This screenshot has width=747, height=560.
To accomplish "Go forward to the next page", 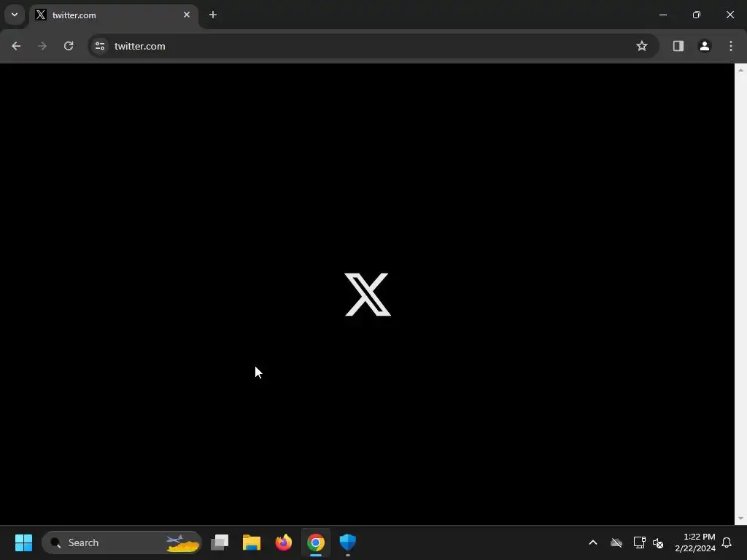I will (x=42, y=46).
